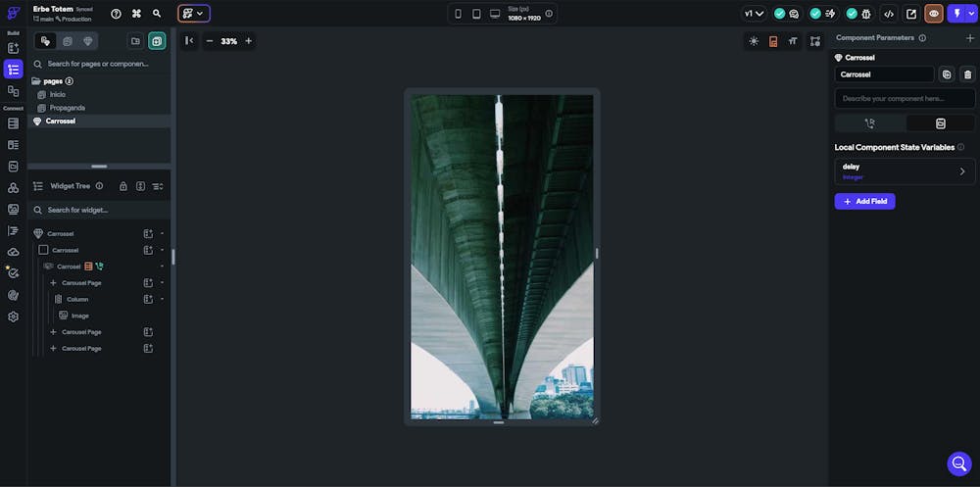Switch canvas to desktop device view

point(494,14)
